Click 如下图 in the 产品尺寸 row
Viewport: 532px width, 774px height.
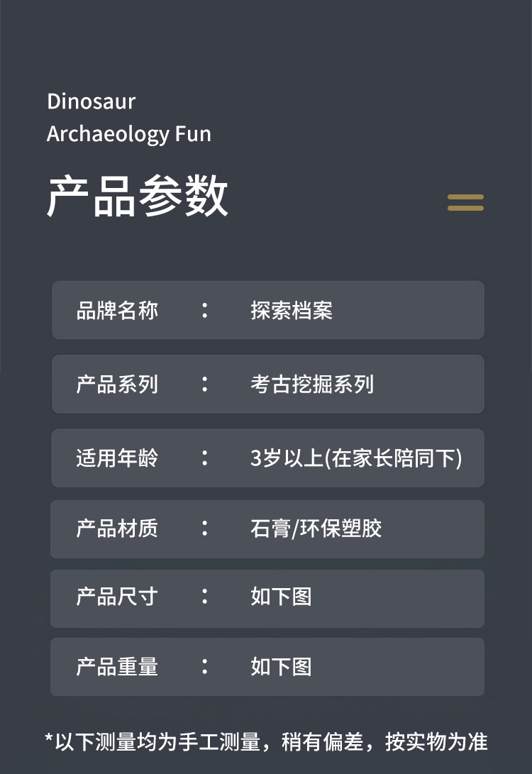coord(281,597)
